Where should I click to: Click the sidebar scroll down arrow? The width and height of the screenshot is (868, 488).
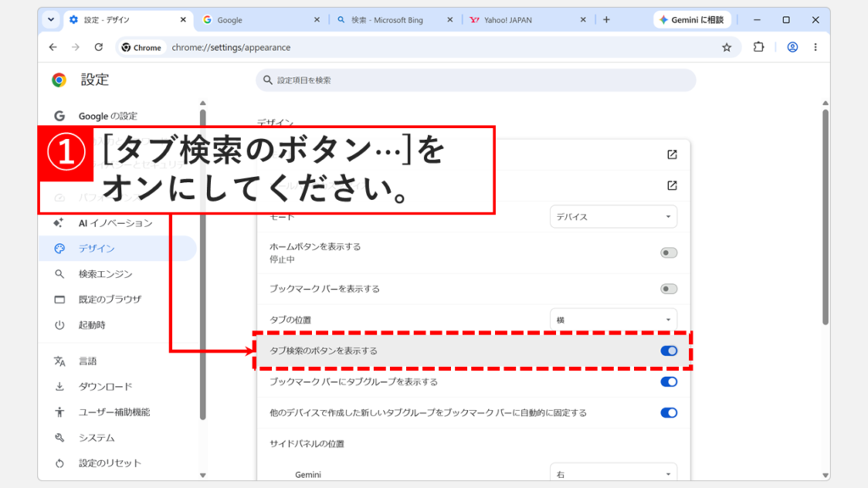tap(203, 475)
